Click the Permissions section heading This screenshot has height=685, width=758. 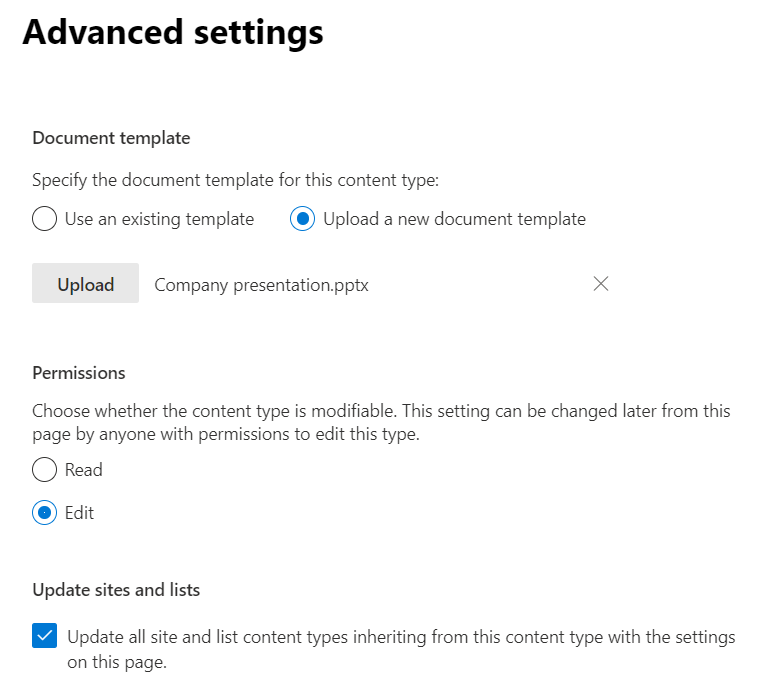79,373
